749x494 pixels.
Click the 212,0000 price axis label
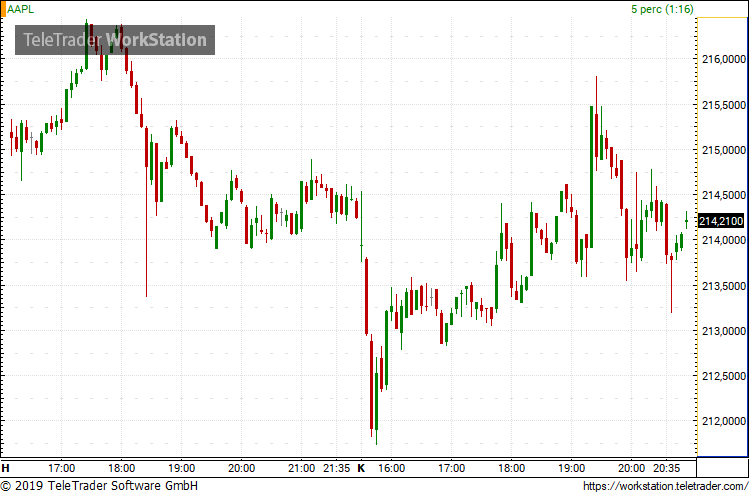725,421
